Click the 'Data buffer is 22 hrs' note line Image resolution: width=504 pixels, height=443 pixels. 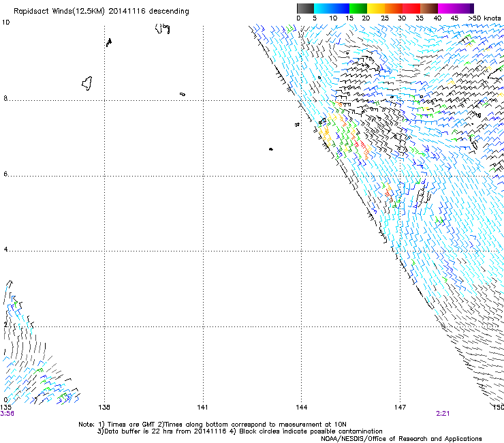pyautogui.click(x=240, y=431)
